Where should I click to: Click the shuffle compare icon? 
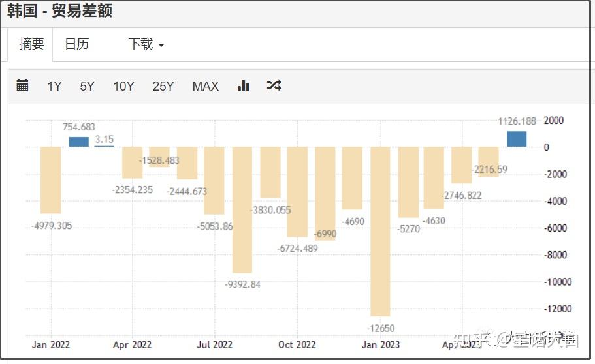274,85
